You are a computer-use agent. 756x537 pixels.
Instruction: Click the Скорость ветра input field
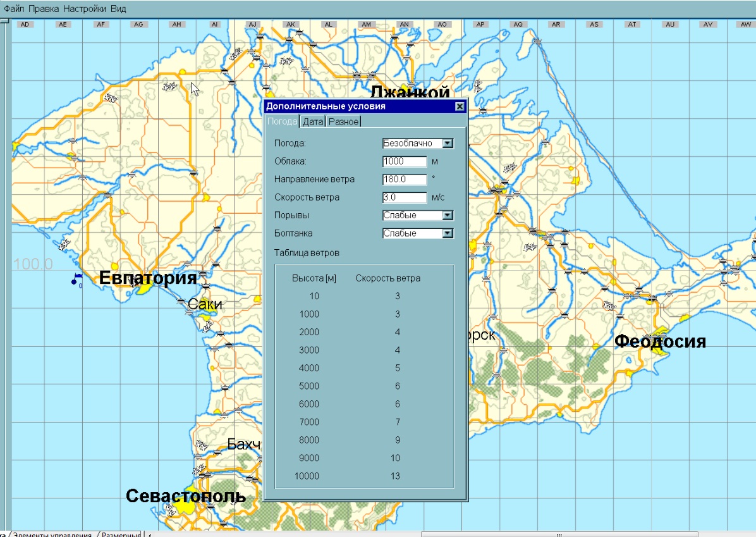pyautogui.click(x=405, y=197)
